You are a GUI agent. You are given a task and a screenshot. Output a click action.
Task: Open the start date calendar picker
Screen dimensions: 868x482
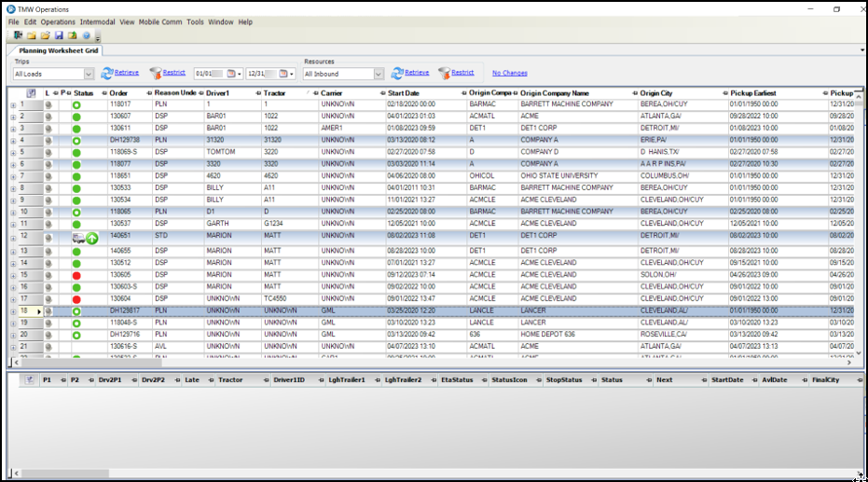tap(229, 74)
